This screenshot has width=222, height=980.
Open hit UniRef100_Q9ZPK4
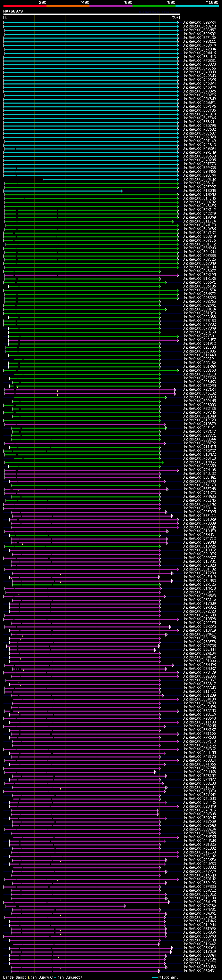coord(199,23)
